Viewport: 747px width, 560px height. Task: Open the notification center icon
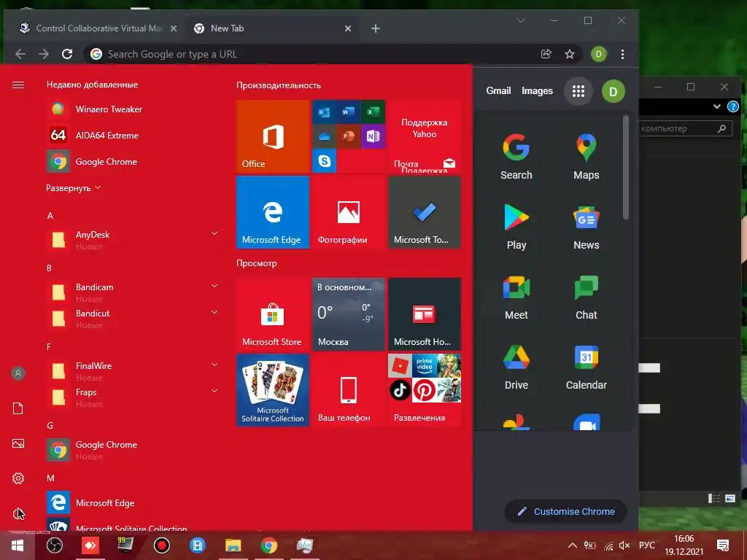723,545
